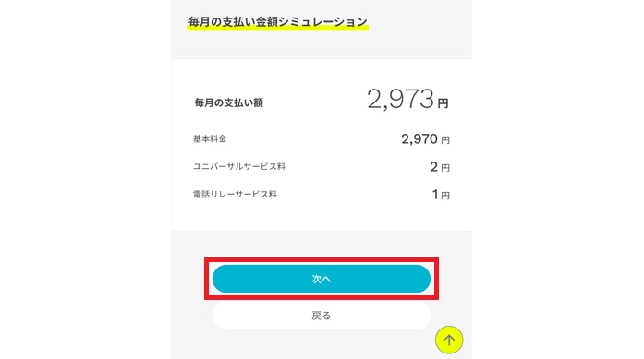The width and height of the screenshot is (644, 359).
Task: Select the ユニバーサルサービス料 label
Action: pos(239,166)
